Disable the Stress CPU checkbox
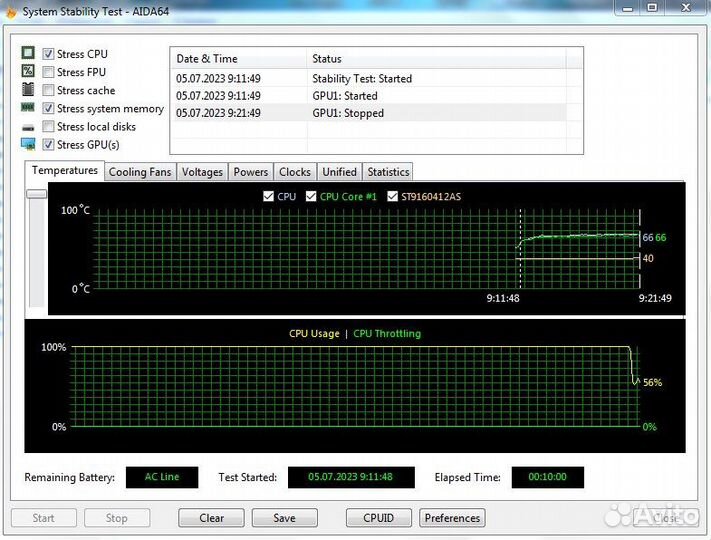The image size is (711, 540). coord(48,54)
